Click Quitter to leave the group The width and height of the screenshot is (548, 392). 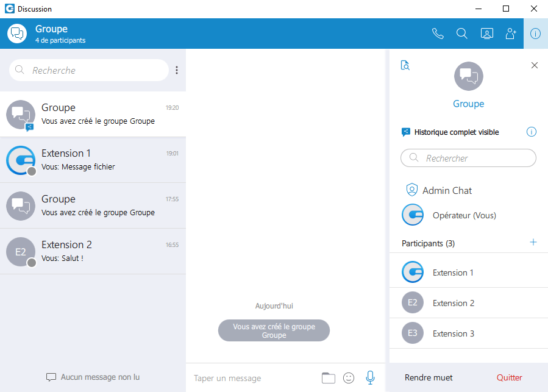point(509,377)
